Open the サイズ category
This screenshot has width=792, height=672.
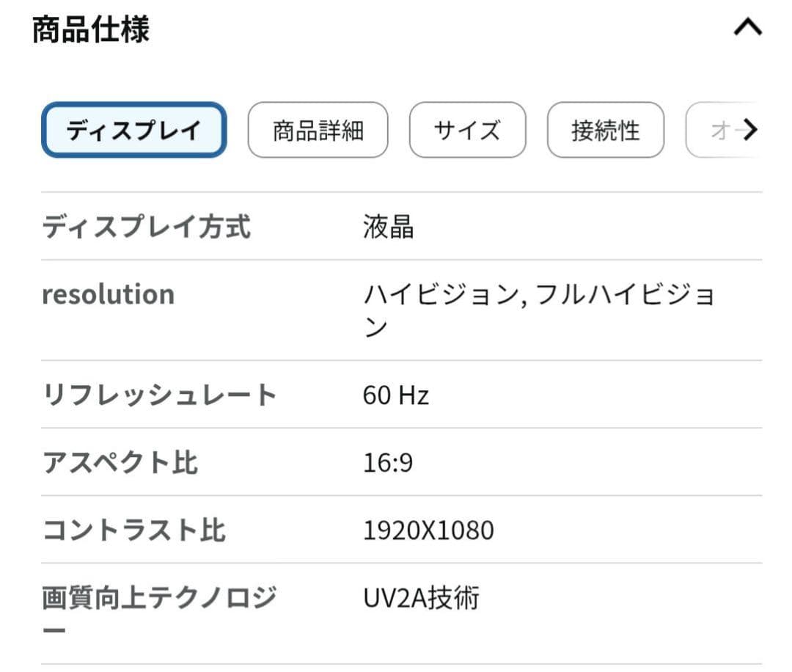pyautogui.click(x=467, y=129)
